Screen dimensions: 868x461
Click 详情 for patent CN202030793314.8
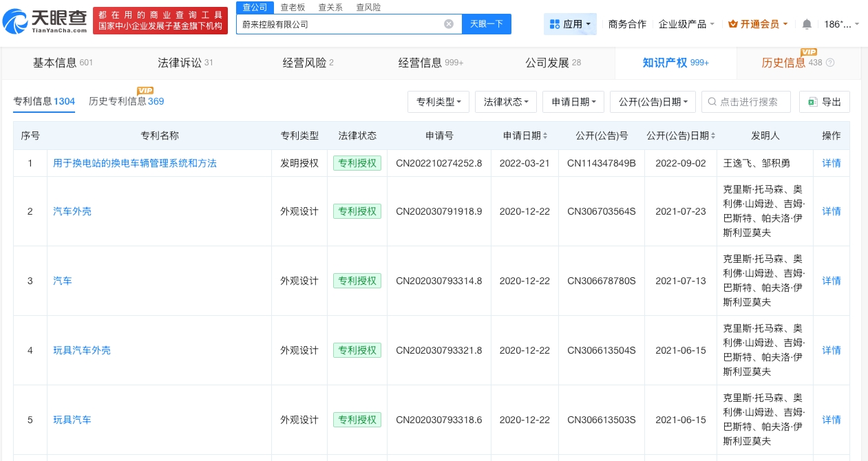pyautogui.click(x=832, y=281)
